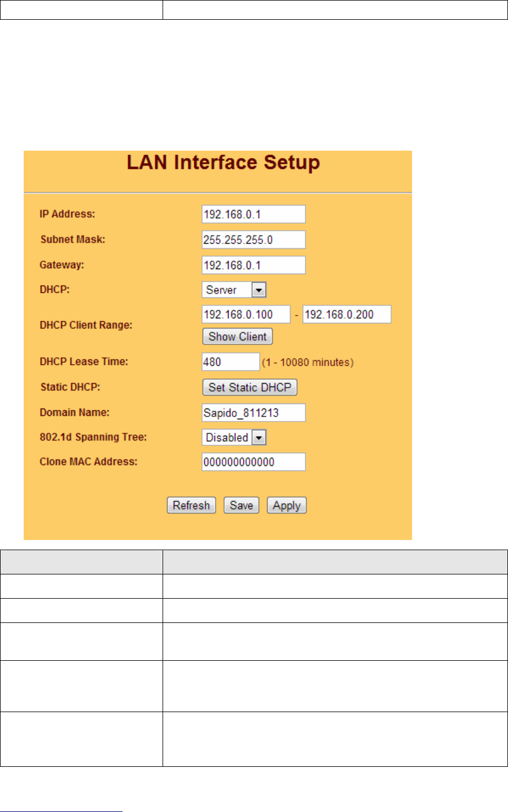Save the LAN settings

pyautogui.click(x=242, y=505)
